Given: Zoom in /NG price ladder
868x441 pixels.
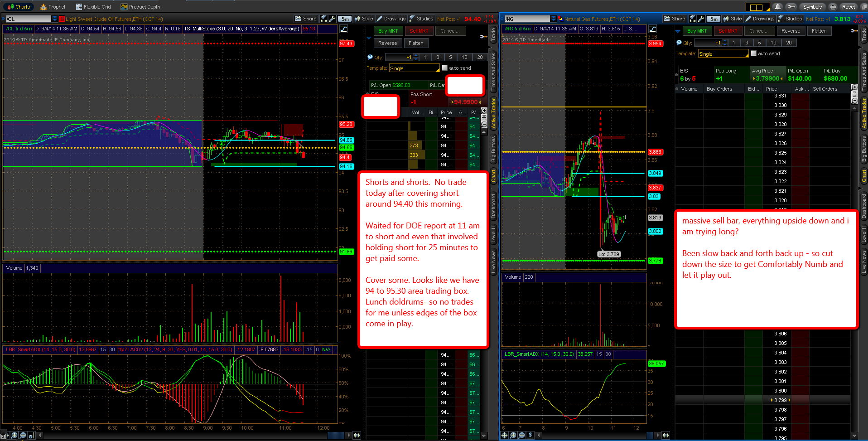Looking at the screenshot, I should pyautogui.click(x=854, y=87).
